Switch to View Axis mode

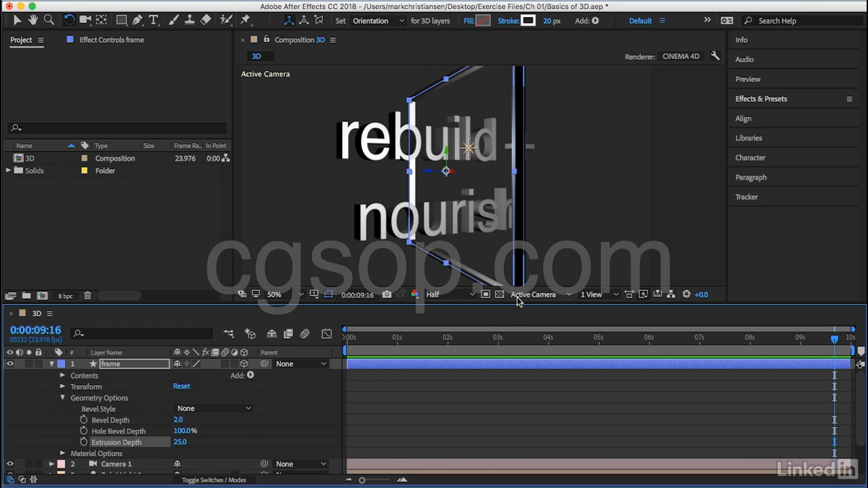coord(319,20)
